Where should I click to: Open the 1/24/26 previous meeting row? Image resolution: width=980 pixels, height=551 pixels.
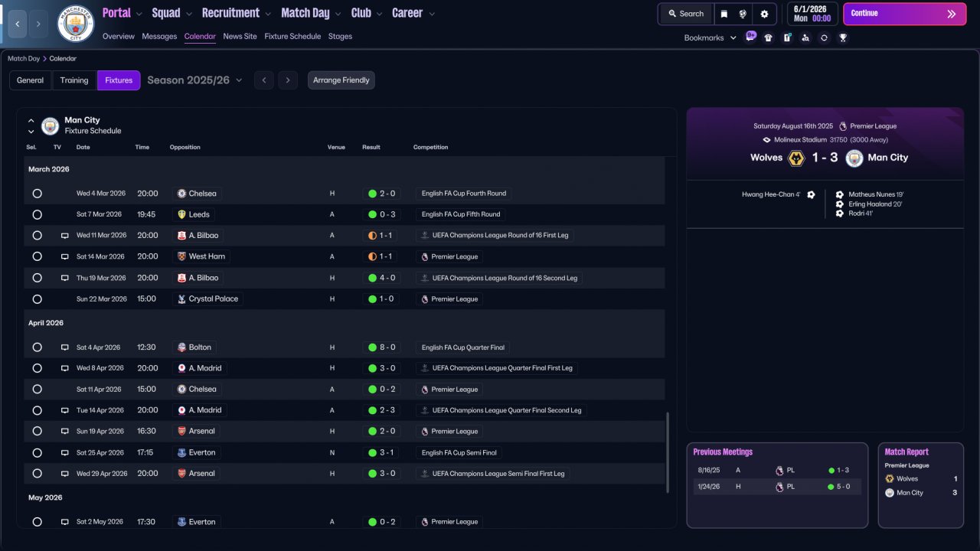(x=777, y=487)
